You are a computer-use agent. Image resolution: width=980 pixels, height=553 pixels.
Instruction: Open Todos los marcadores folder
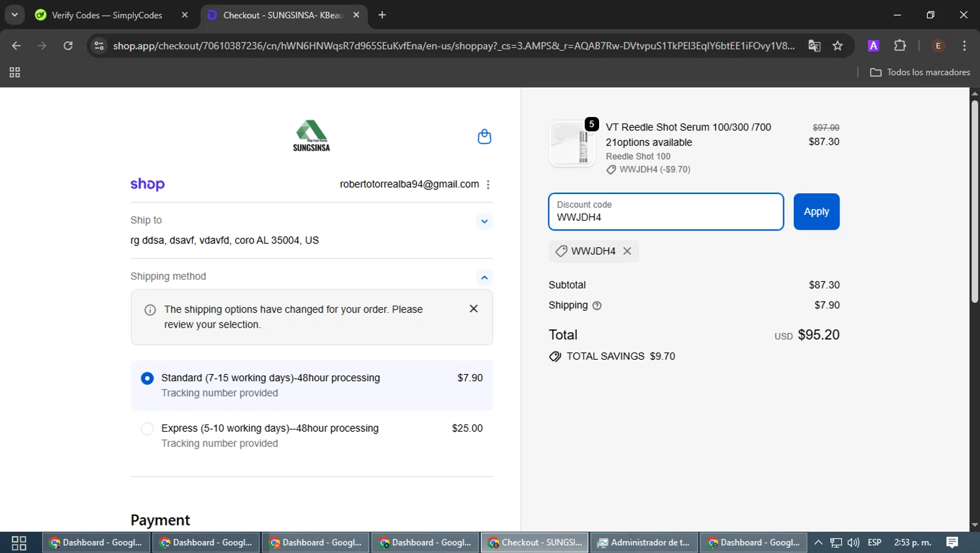tap(920, 72)
